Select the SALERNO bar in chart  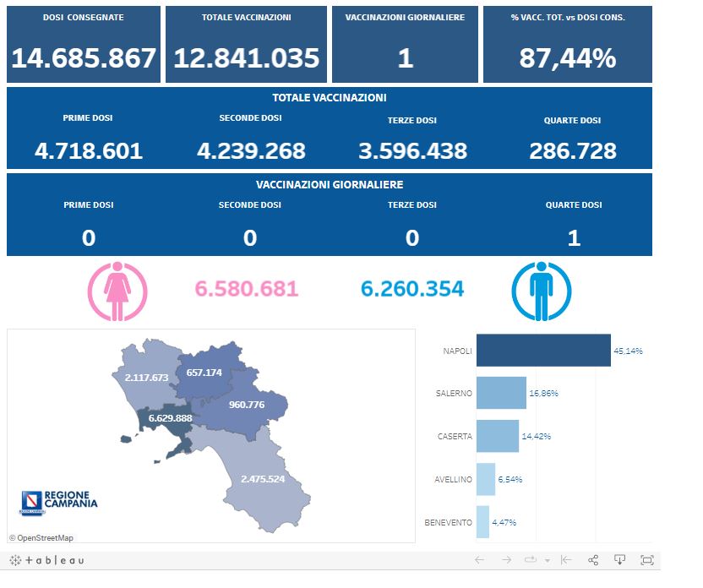coord(501,394)
